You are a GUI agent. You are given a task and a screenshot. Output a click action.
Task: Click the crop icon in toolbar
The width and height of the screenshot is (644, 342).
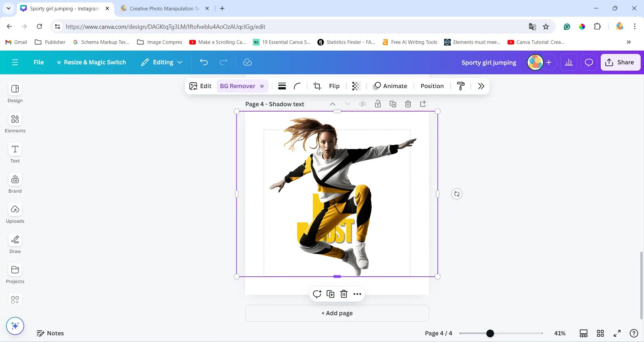tap(317, 86)
